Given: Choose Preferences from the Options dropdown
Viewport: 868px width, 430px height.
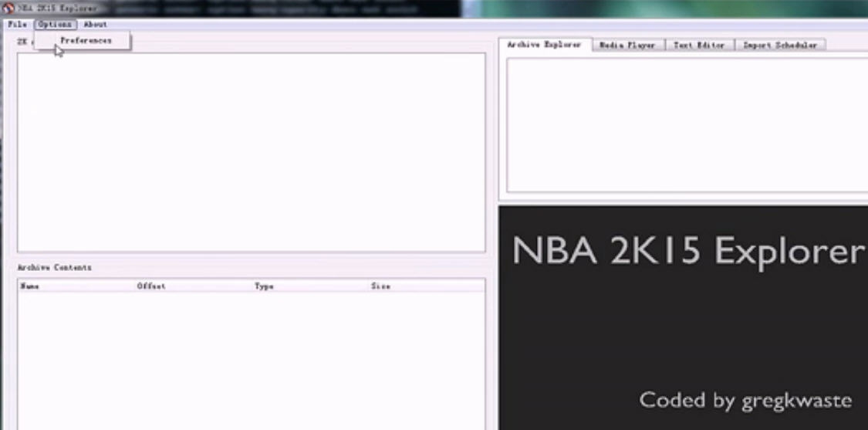Looking at the screenshot, I should click(83, 40).
